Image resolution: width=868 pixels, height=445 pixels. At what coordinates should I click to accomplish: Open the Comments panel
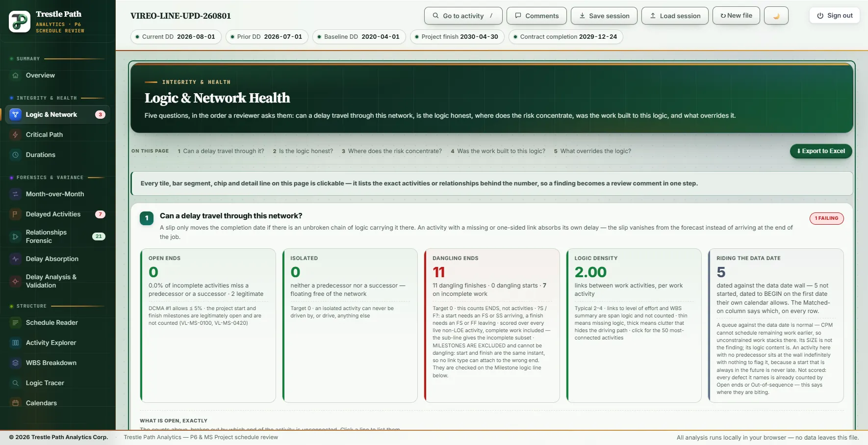(x=536, y=16)
